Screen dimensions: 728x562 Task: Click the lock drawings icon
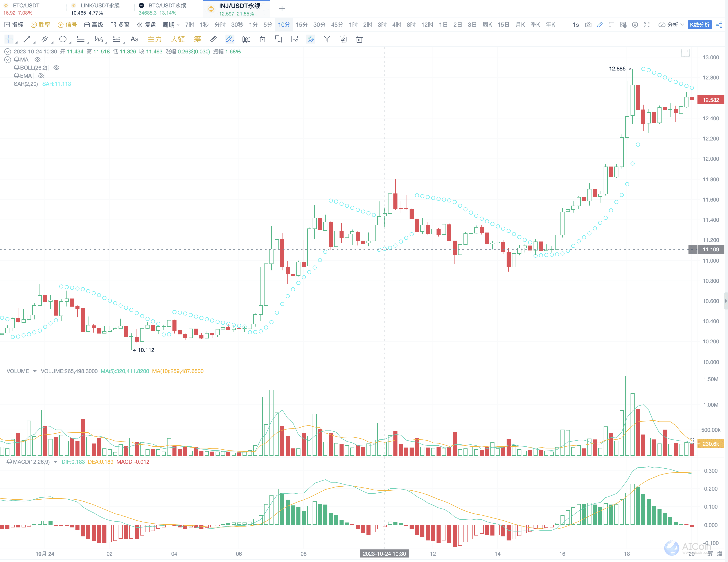click(263, 39)
